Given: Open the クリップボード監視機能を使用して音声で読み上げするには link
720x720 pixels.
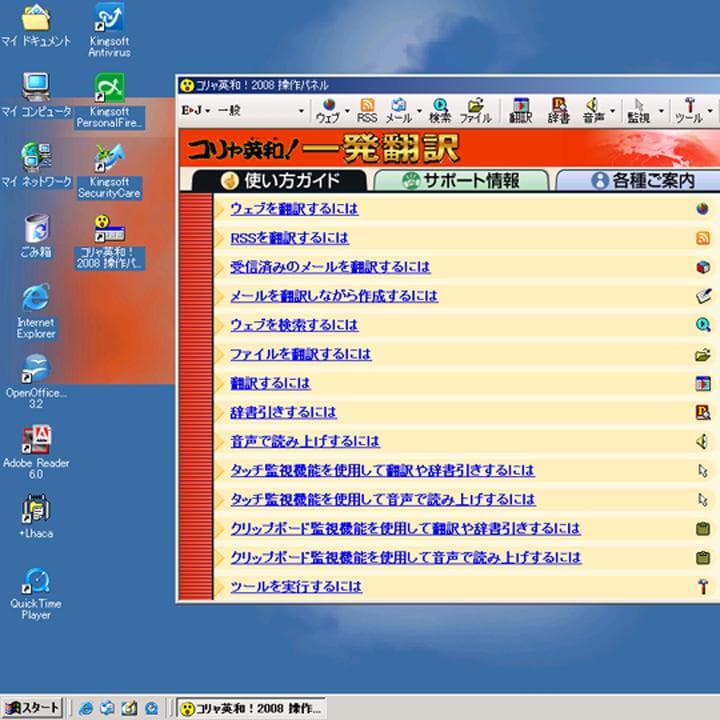Looking at the screenshot, I should point(406,557).
